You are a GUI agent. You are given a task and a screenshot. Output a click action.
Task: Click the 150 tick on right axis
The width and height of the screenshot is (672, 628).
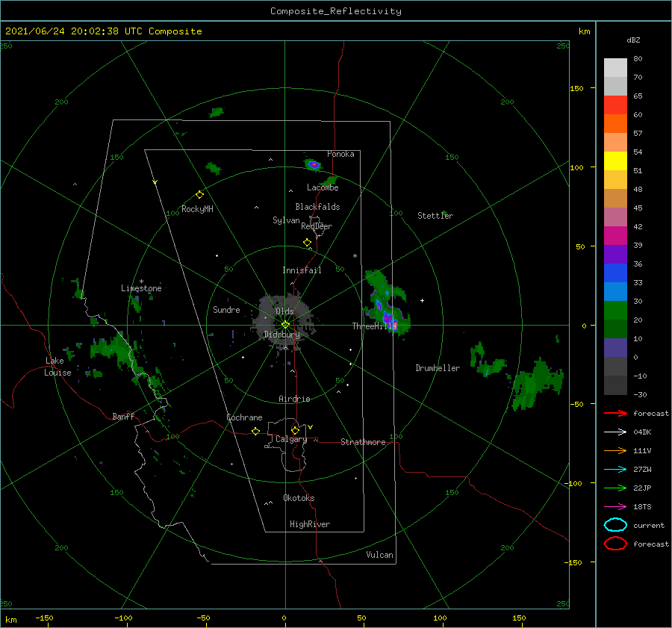click(x=576, y=88)
